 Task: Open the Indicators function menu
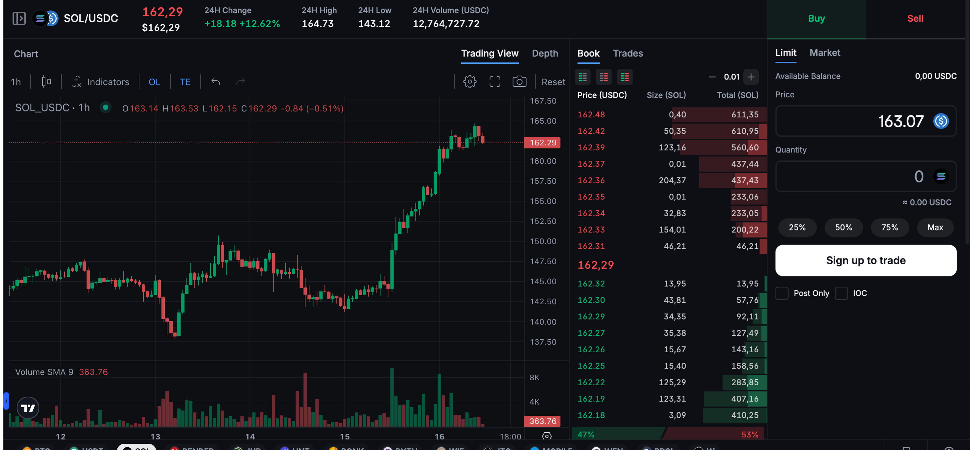tap(101, 82)
